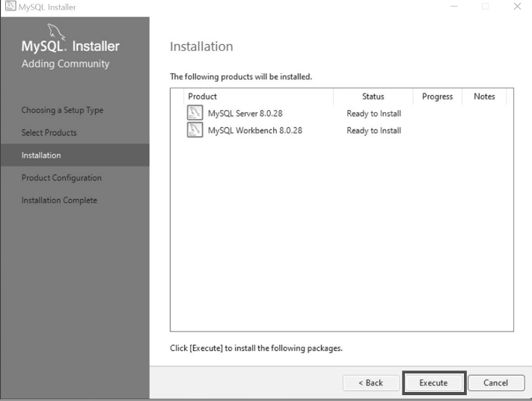Click Ready to Install status for MySQL Server
The width and height of the screenshot is (532, 401).
(374, 113)
